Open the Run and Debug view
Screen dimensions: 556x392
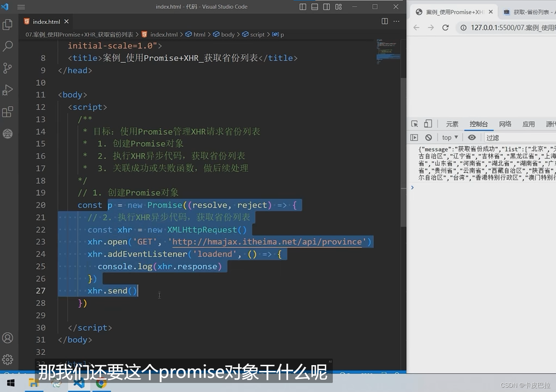pyautogui.click(x=8, y=90)
